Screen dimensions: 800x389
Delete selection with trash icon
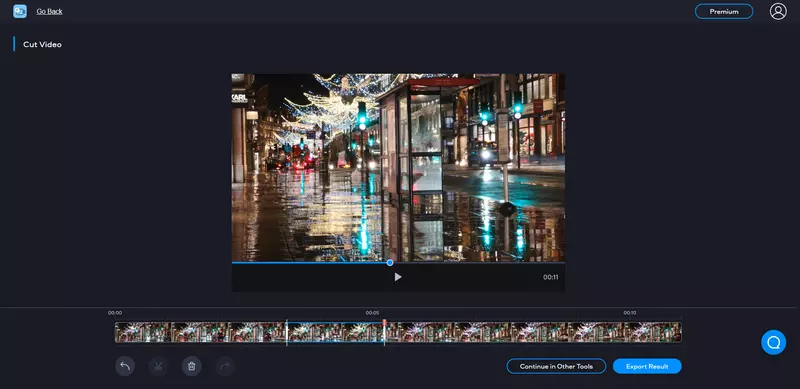(192, 366)
